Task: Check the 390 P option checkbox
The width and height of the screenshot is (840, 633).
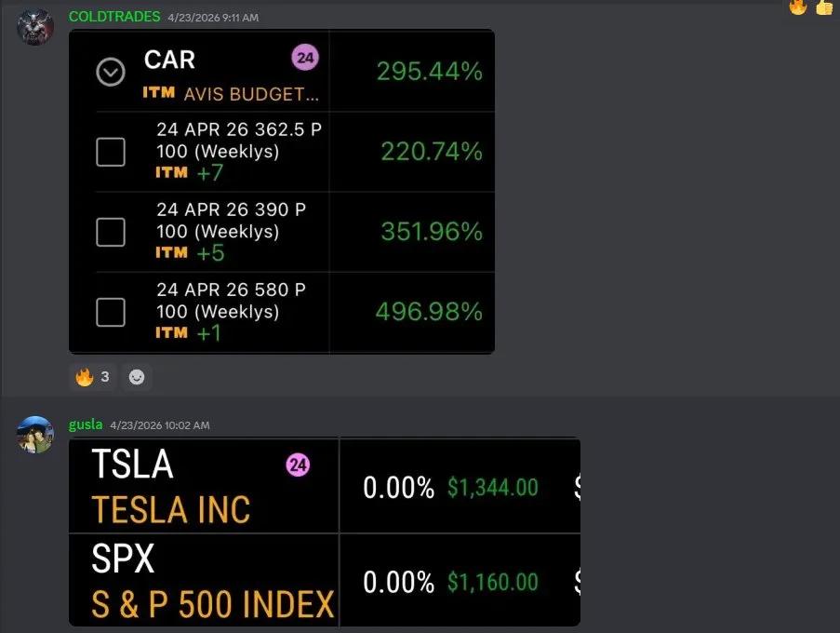Action: click(x=111, y=232)
